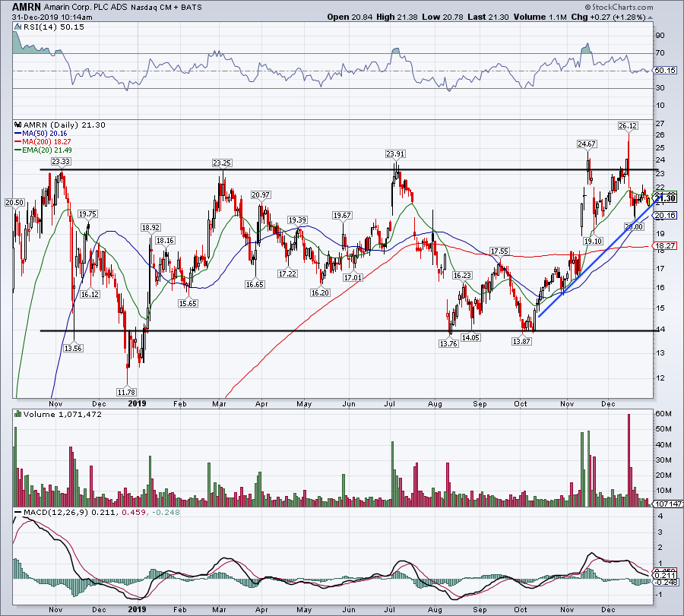Click the 19.67 price label
The height and width of the screenshot is (616, 684).
pos(342,215)
